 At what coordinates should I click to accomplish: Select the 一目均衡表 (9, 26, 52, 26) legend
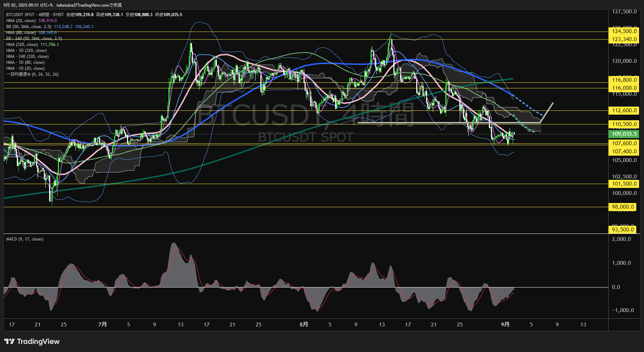(32, 74)
